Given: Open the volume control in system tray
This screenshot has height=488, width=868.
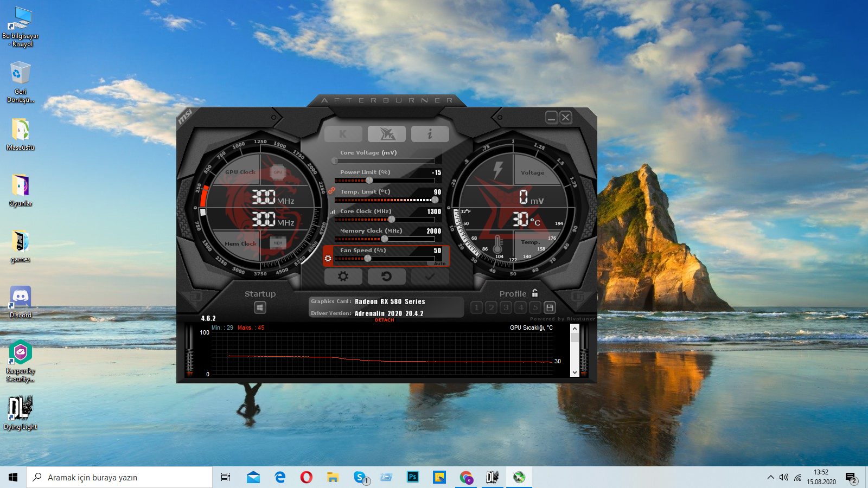Looking at the screenshot, I should click(x=784, y=477).
